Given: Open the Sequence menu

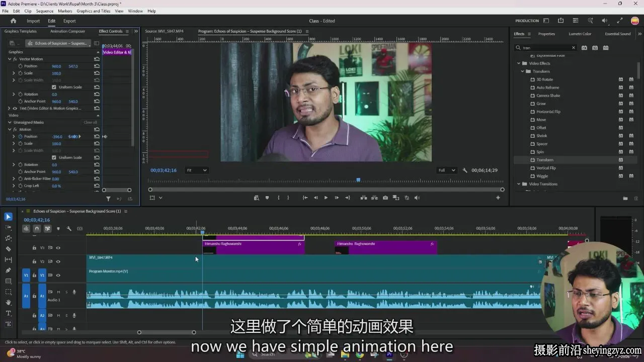Looking at the screenshot, I should 45,11.
